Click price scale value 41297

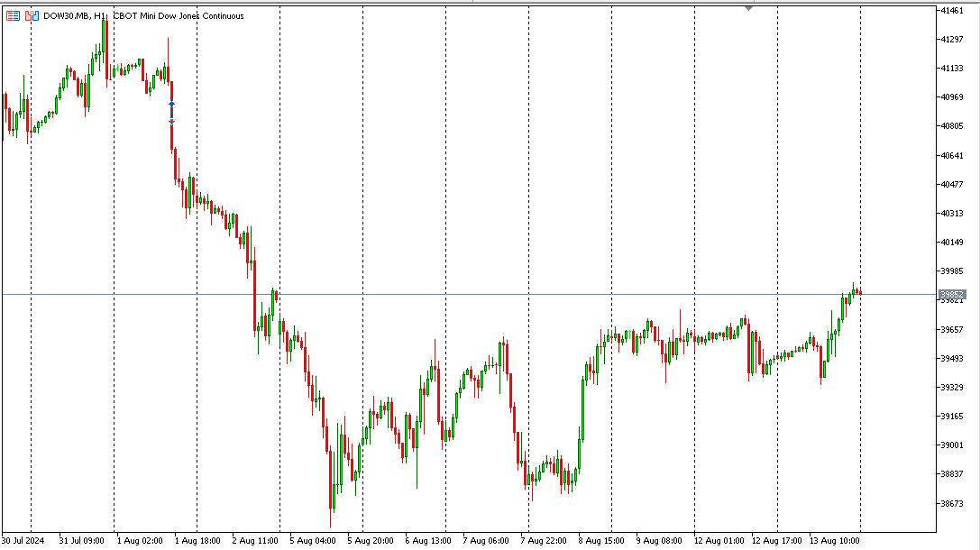click(952, 40)
